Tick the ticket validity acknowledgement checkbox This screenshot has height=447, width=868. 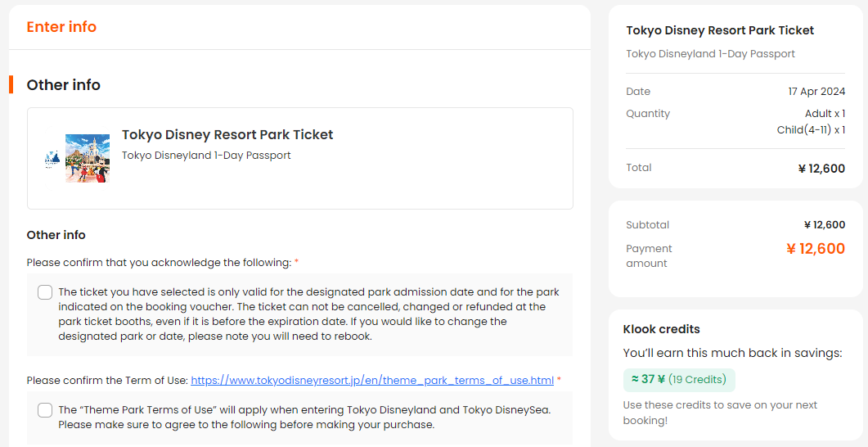(x=45, y=292)
